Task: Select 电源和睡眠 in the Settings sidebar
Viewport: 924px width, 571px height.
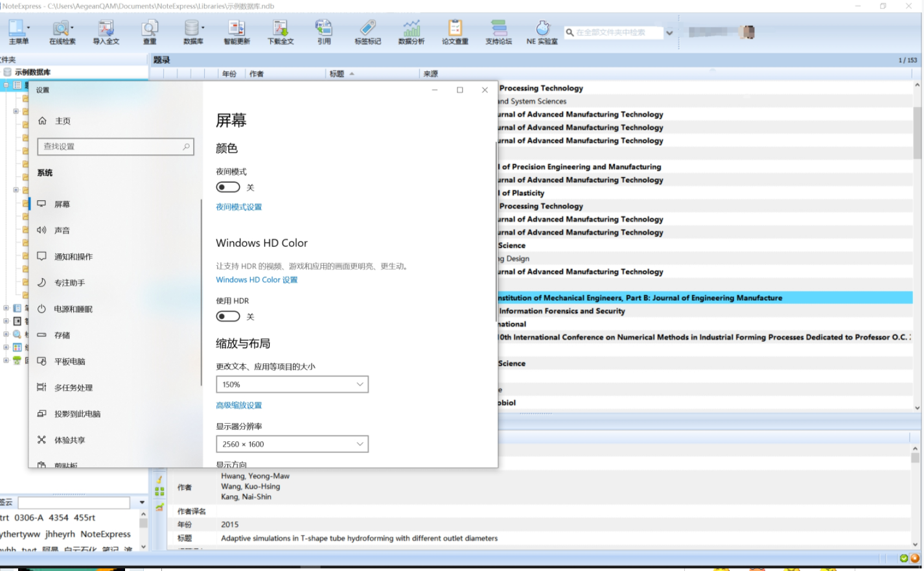Action: 115,309
